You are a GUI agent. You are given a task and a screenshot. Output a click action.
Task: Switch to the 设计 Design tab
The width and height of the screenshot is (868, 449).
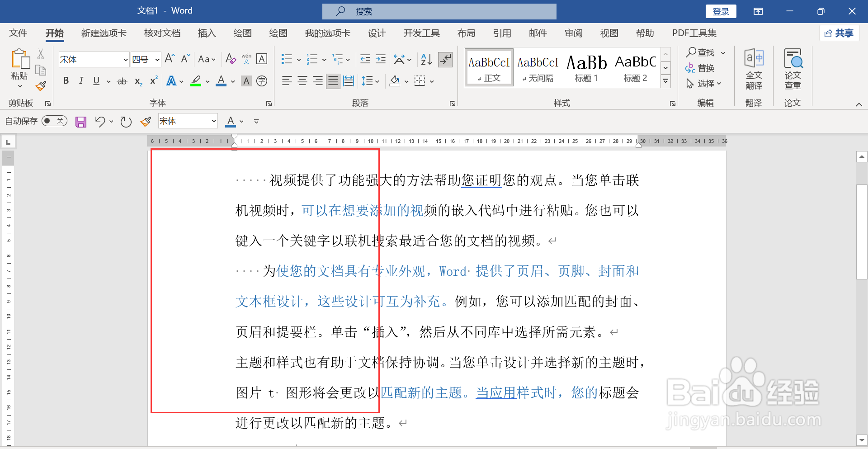(377, 33)
